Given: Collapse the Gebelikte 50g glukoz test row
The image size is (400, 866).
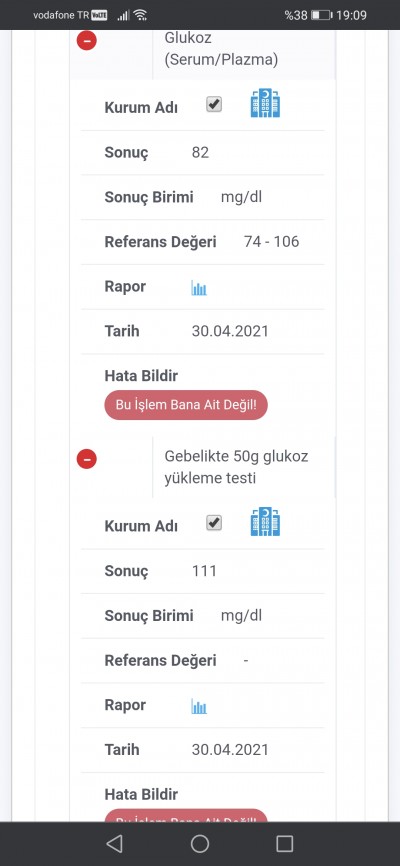Looking at the screenshot, I should [x=87, y=458].
